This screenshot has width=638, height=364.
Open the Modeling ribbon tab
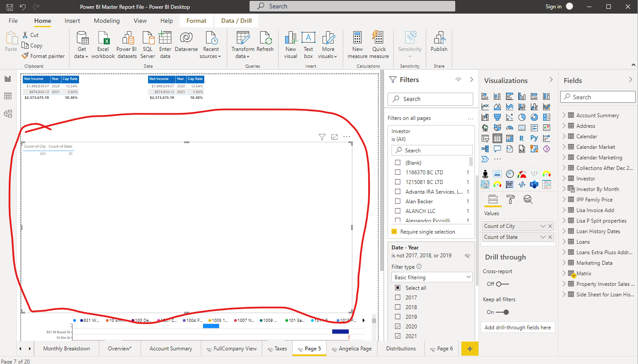[107, 21]
